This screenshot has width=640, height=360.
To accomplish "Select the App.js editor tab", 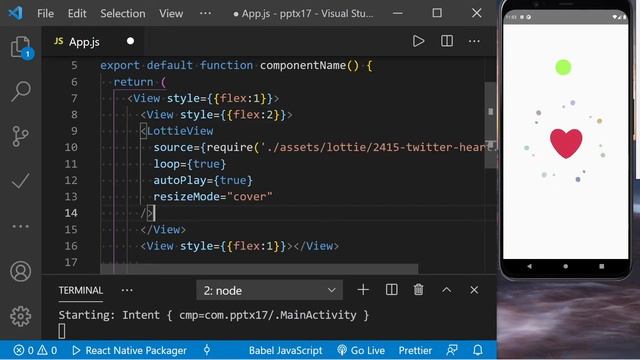I will (x=93, y=42).
